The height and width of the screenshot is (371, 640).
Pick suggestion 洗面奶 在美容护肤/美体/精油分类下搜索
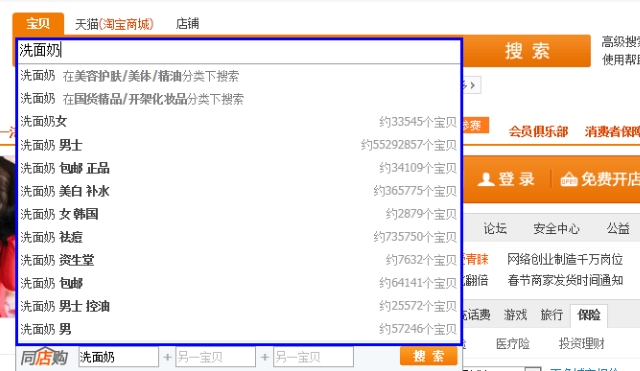pyautogui.click(x=239, y=76)
